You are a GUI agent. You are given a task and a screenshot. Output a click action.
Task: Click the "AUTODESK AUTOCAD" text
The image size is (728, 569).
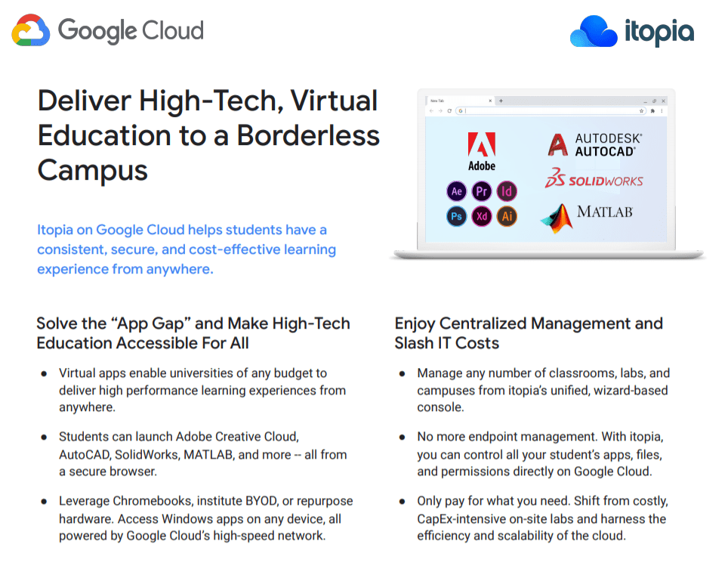[x=609, y=145]
